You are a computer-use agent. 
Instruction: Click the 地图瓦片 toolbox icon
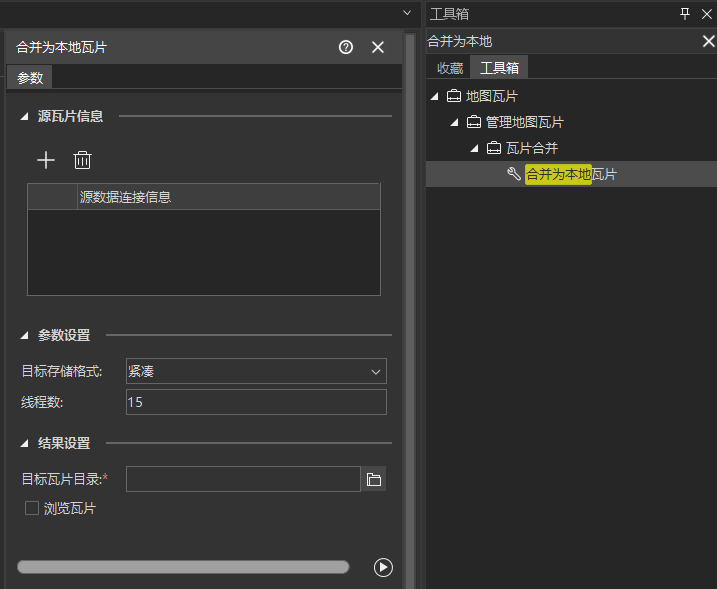(454, 96)
